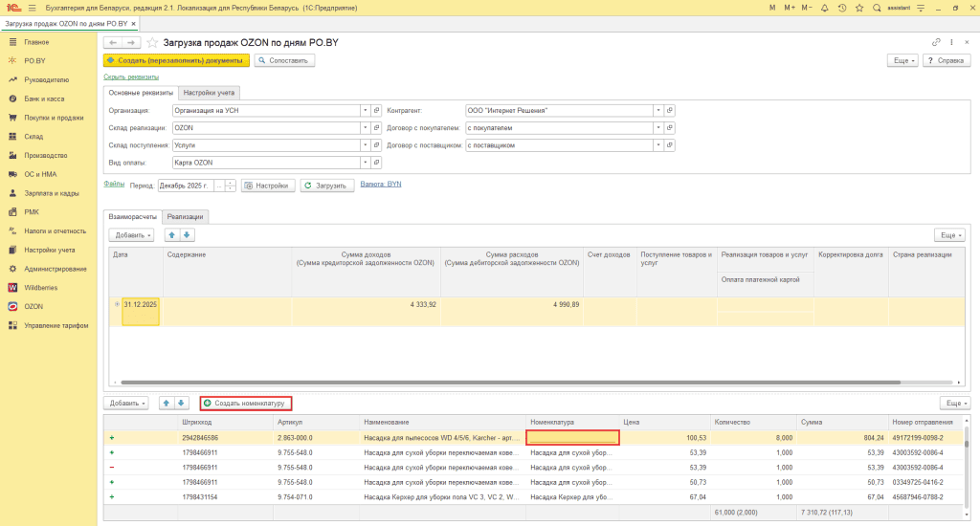Move product row down in lower table
980x526 pixels.
pos(181,403)
